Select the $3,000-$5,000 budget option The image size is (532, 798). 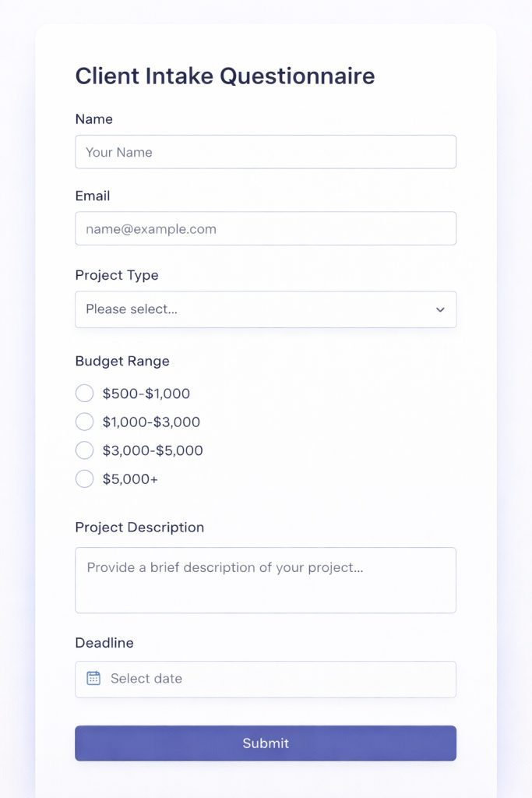pyautogui.click(x=84, y=450)
